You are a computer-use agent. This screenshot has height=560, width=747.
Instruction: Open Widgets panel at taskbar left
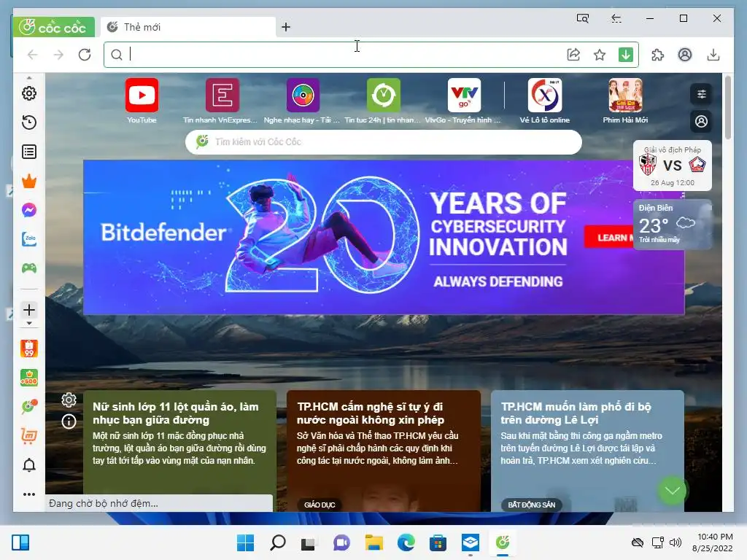pos(20,542)
